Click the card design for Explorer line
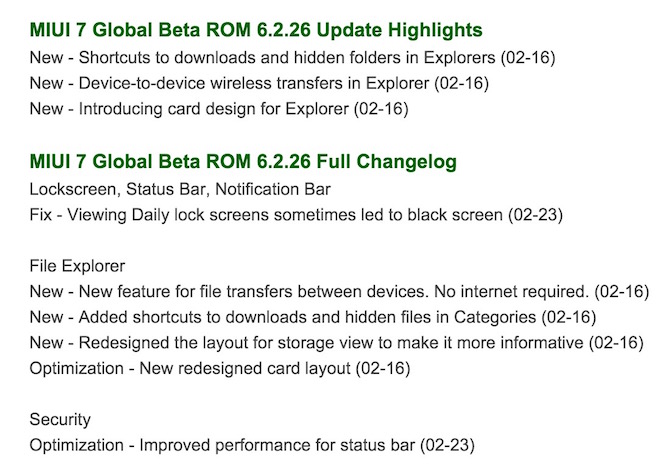This screenshot has height=474, width=670. coord(220,108)
